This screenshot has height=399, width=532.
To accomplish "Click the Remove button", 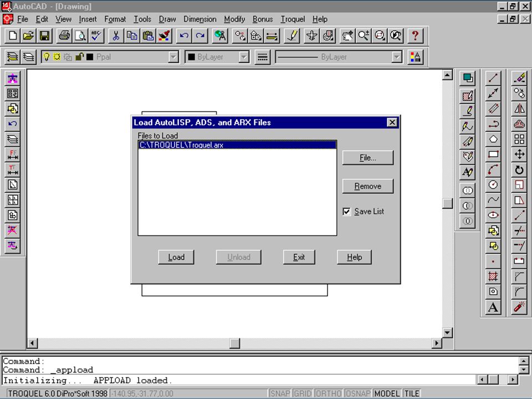I will pos(368,186).
